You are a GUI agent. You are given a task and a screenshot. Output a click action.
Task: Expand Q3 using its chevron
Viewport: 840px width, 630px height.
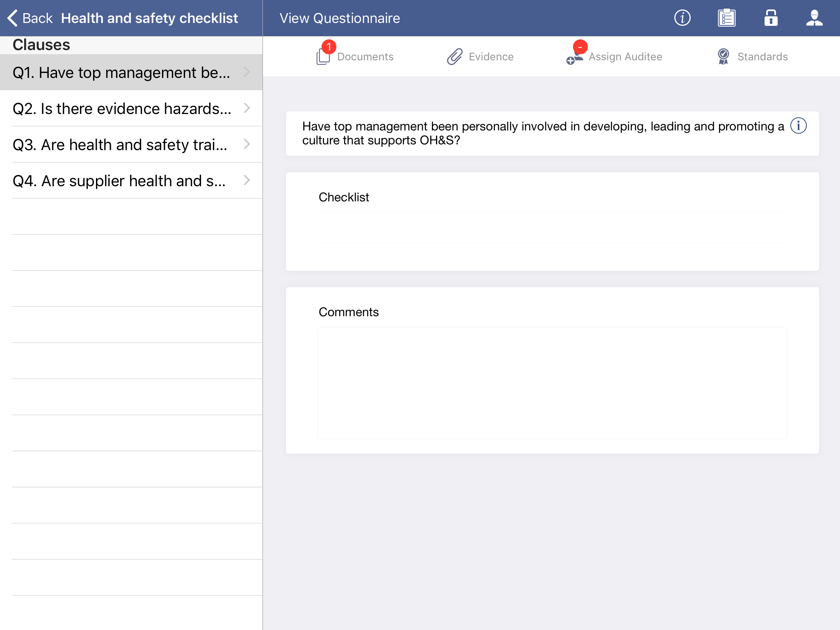coord(247,144)
